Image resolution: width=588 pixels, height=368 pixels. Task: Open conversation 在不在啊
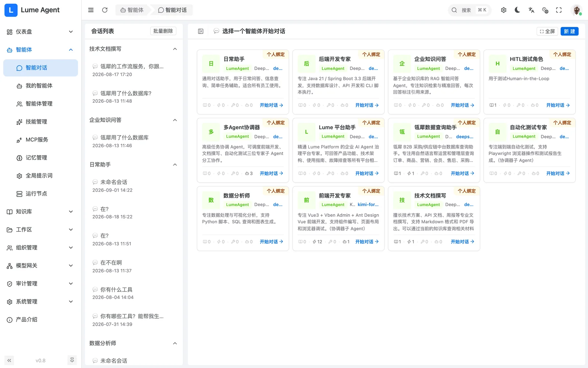pyautogui.click(x=134, y=266)
